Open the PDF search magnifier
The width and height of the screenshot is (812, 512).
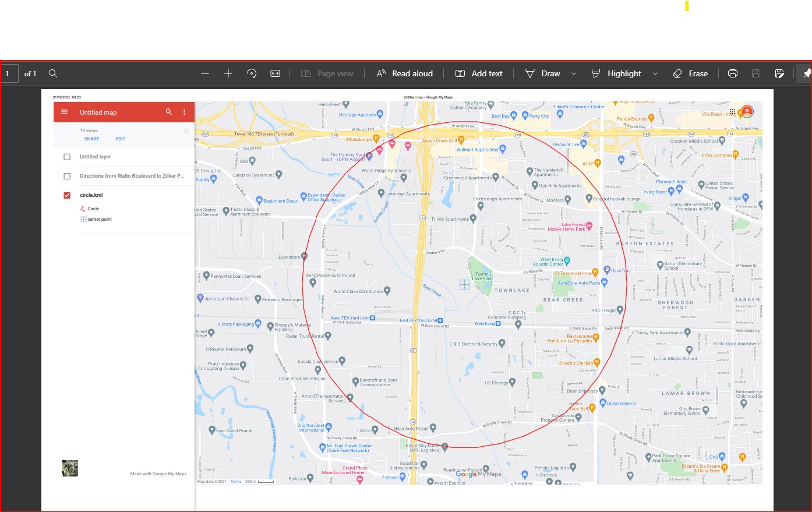53,73
